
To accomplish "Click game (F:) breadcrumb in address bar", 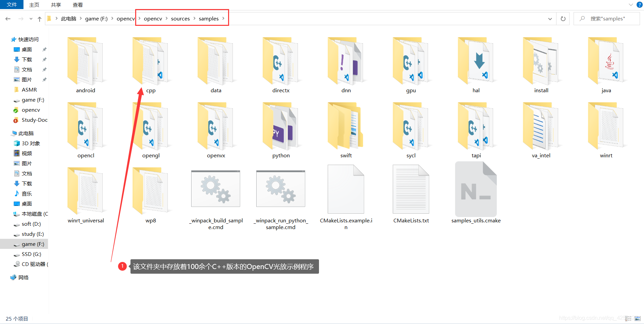I will (96, 19).
